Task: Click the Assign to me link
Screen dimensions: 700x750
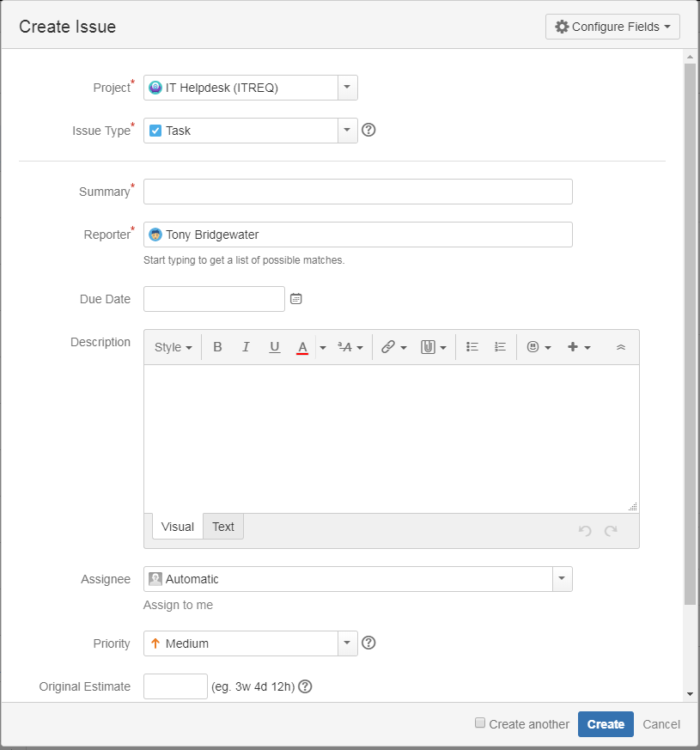Action: [x=178, y=605]
